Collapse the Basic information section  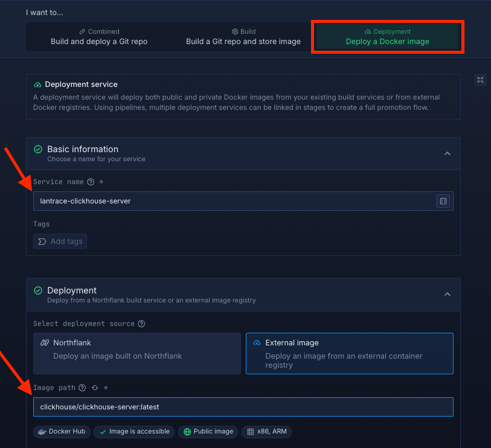click(447, 153)
